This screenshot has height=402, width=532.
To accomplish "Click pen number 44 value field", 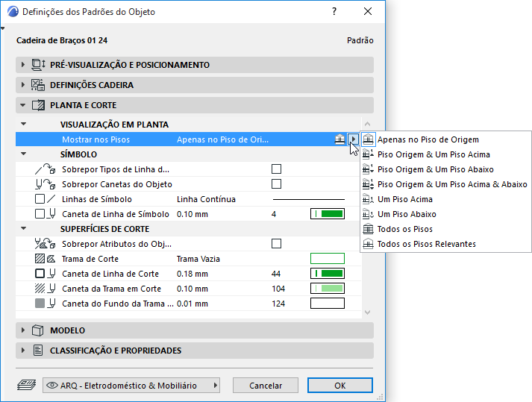I will (276, 274).
